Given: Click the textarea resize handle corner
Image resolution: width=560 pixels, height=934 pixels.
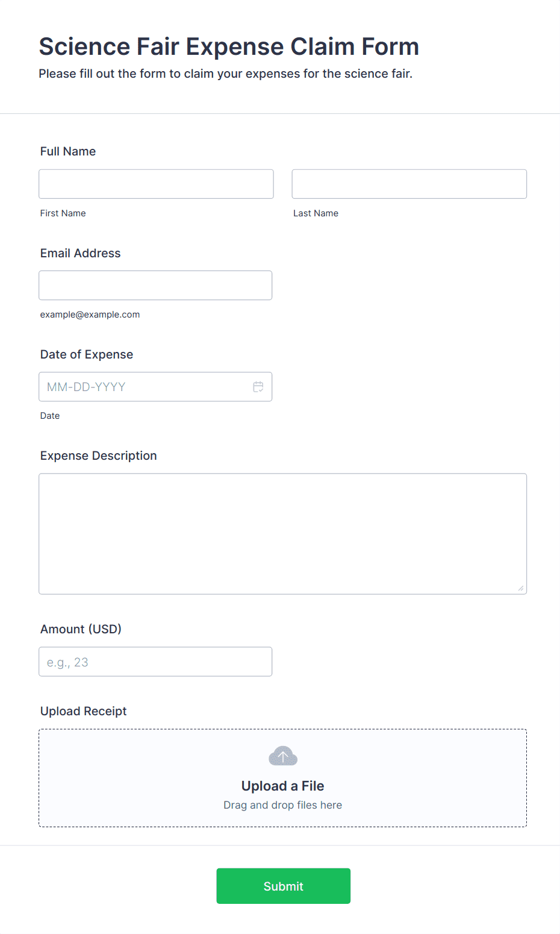Looking at the screenshot, I should click(x=520, y=588).
